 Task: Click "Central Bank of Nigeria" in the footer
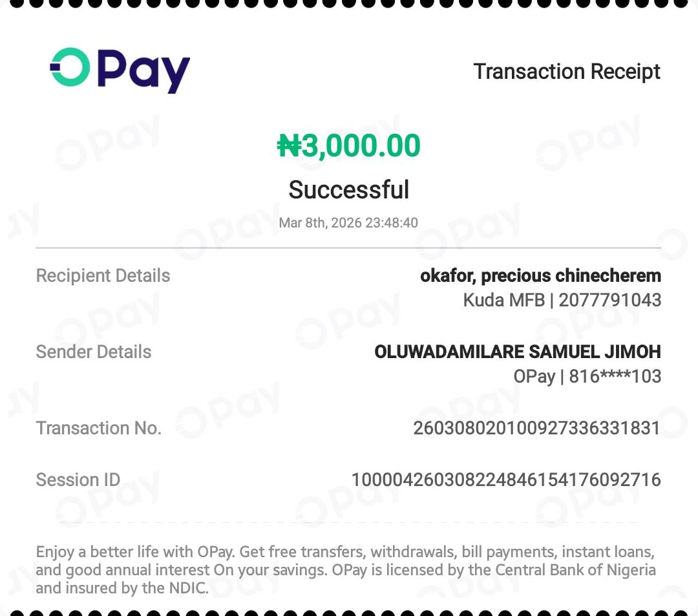[575, 570]
